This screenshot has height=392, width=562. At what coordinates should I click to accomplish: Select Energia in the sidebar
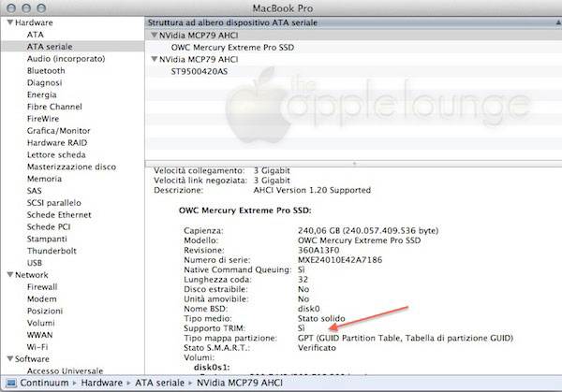pos(41,94)
